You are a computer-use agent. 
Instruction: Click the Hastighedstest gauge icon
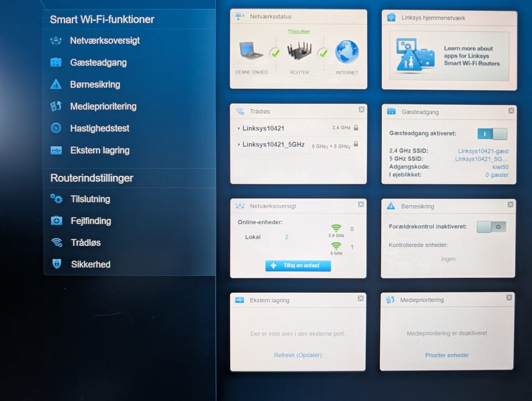[x=56, y=128]
